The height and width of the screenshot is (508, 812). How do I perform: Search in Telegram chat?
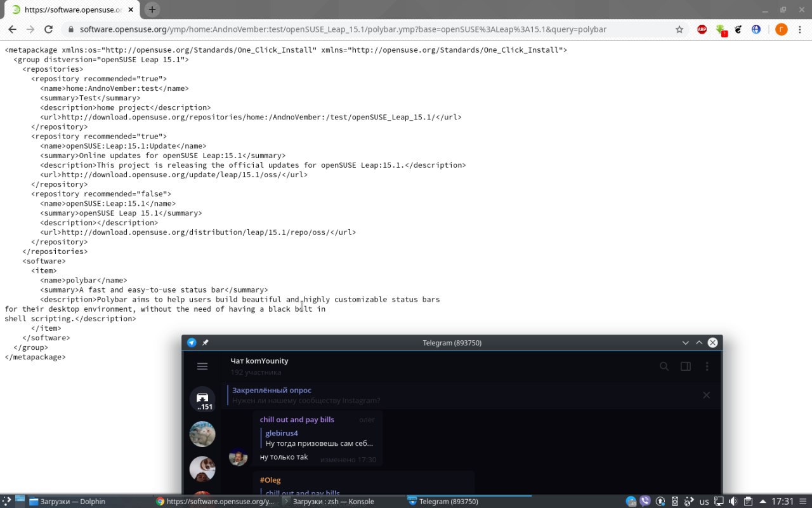click(664, 366)
